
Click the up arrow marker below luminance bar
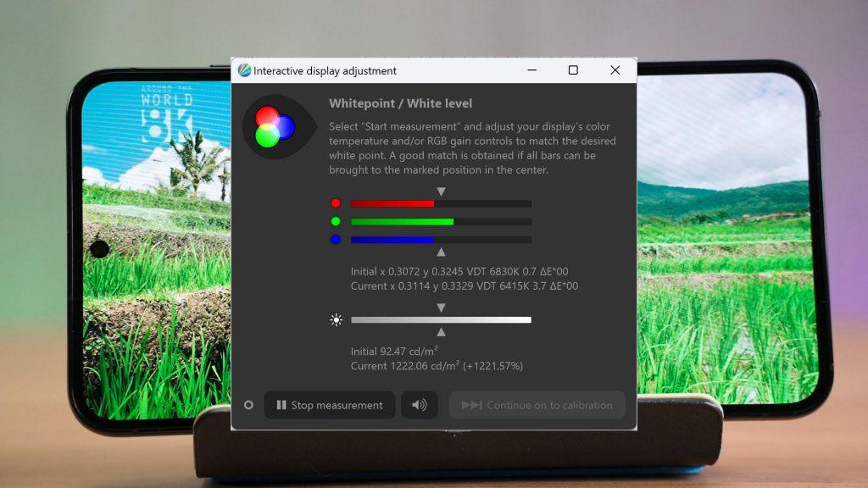[441, 332]
